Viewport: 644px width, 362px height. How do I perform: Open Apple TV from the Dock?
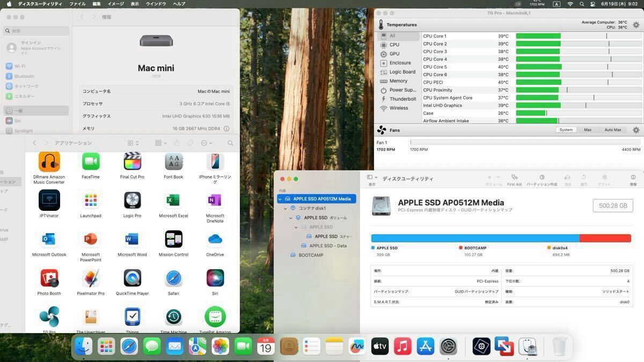coord(380,346)
